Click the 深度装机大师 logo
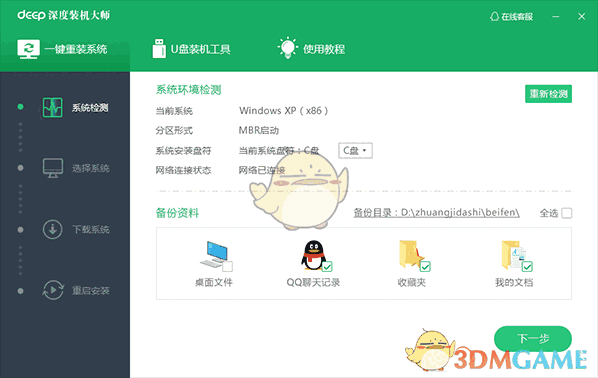Image resolution: width=598 pixels, height=378 pixels. coord(64,15)
